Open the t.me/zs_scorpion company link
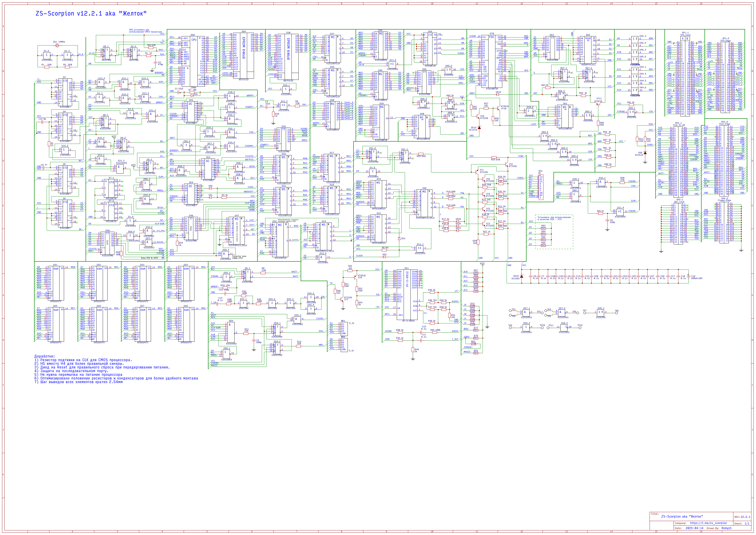The image size is (756, 535). 708,523
